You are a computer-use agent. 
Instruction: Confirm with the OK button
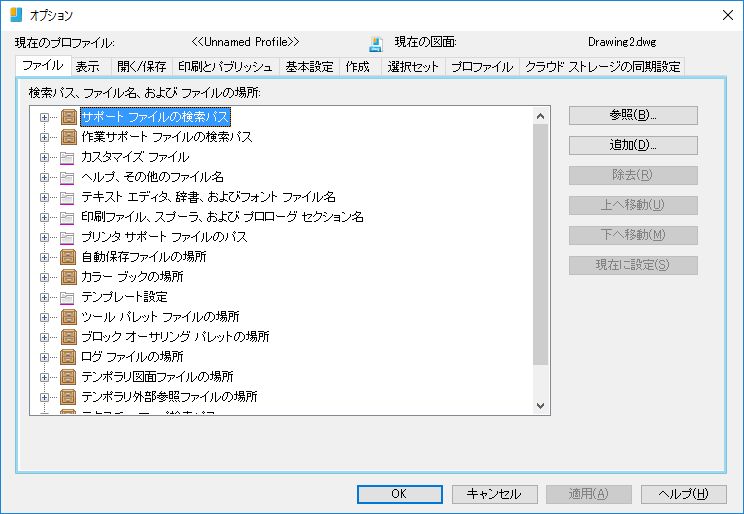(400, 494)
